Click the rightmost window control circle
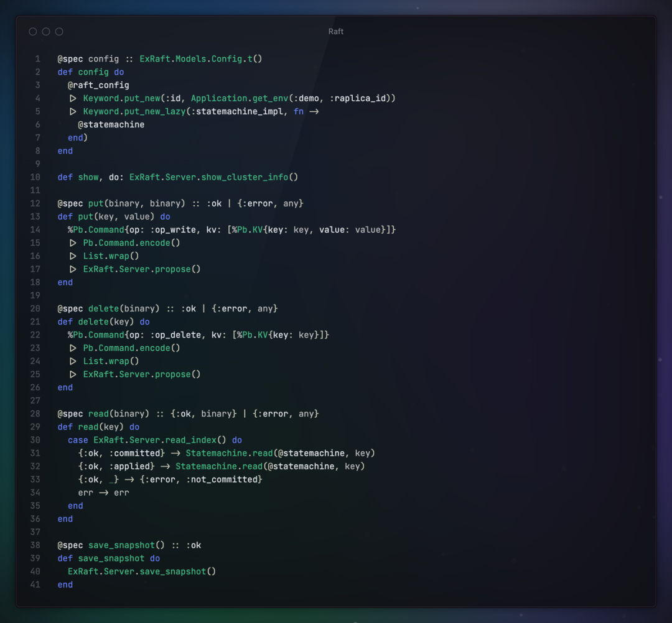The height and width of the screenshot is (623, 672). [x=59, y=32]
